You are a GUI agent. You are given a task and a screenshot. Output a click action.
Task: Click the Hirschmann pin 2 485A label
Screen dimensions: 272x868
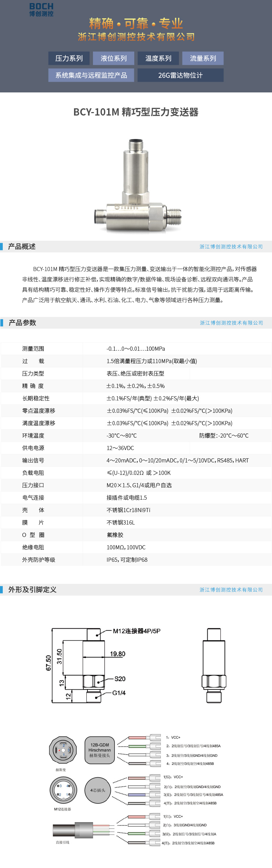193,746
